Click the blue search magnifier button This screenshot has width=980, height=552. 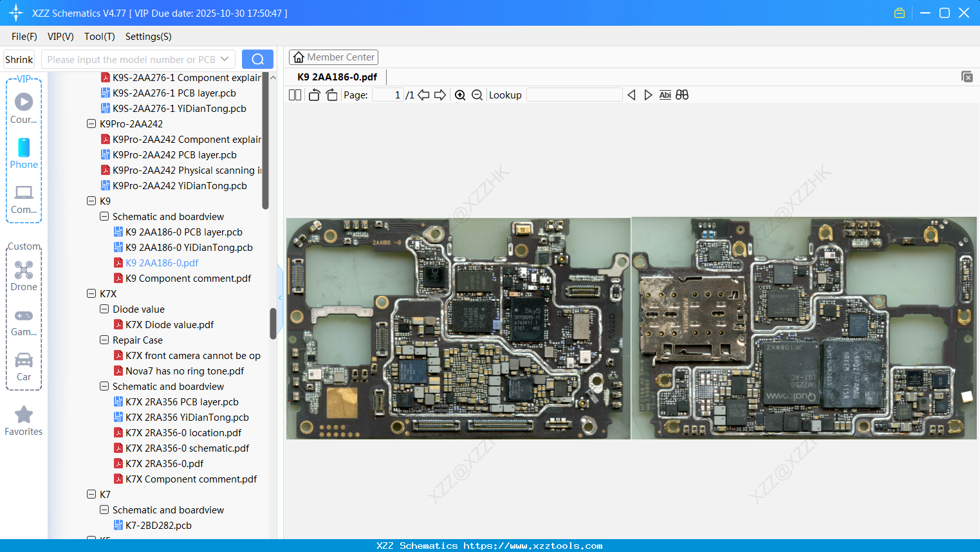tap(257, 59)
